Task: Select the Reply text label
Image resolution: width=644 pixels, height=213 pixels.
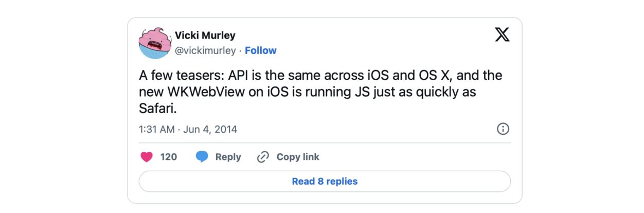Action: tap(228, 157)
